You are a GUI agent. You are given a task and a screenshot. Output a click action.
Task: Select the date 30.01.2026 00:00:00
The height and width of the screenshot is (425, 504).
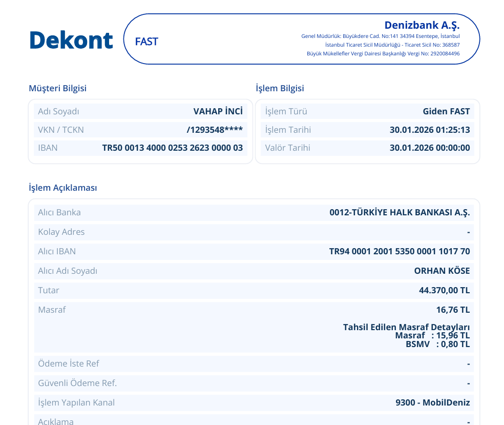coord(430,148)
